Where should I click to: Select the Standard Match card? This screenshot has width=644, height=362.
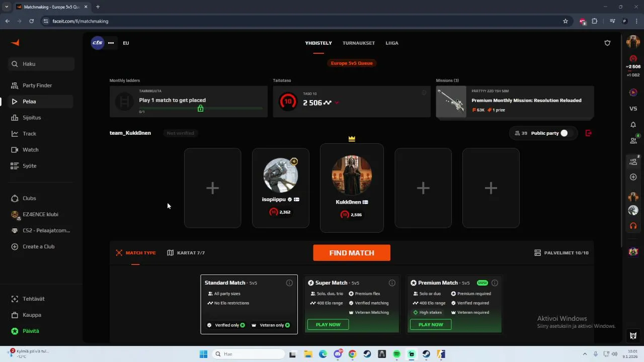(249, 304)
